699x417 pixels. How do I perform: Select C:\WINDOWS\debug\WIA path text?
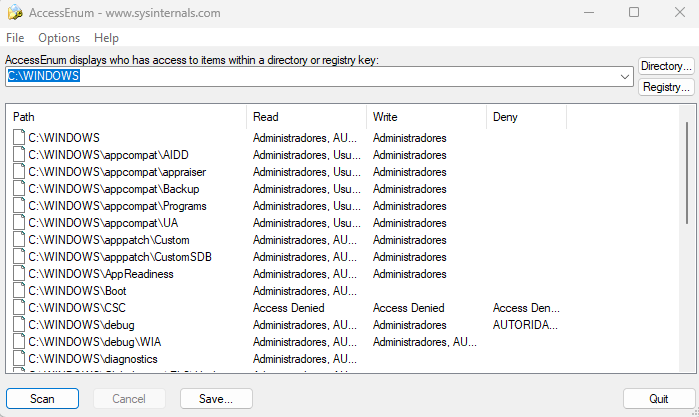tap(95, 342)
